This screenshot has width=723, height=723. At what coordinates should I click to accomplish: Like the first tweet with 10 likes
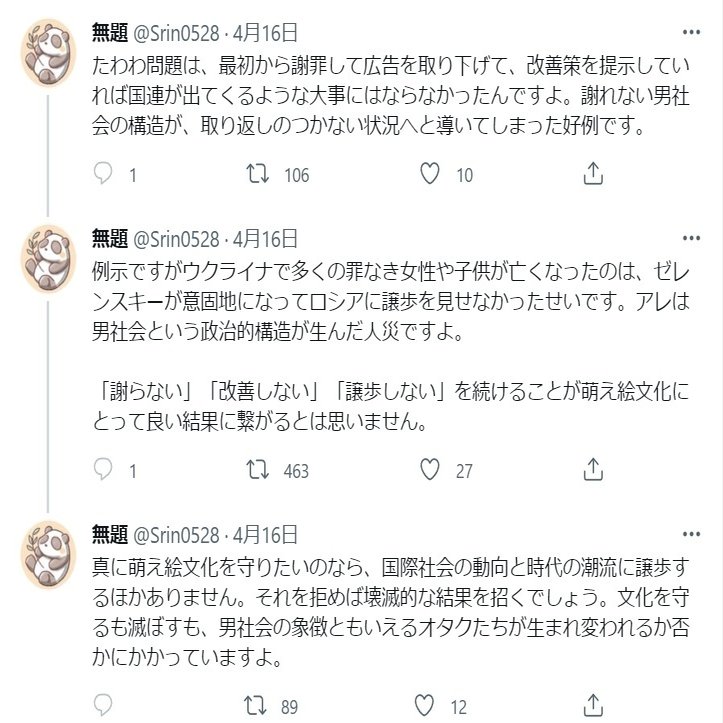[x=430, y=175]
